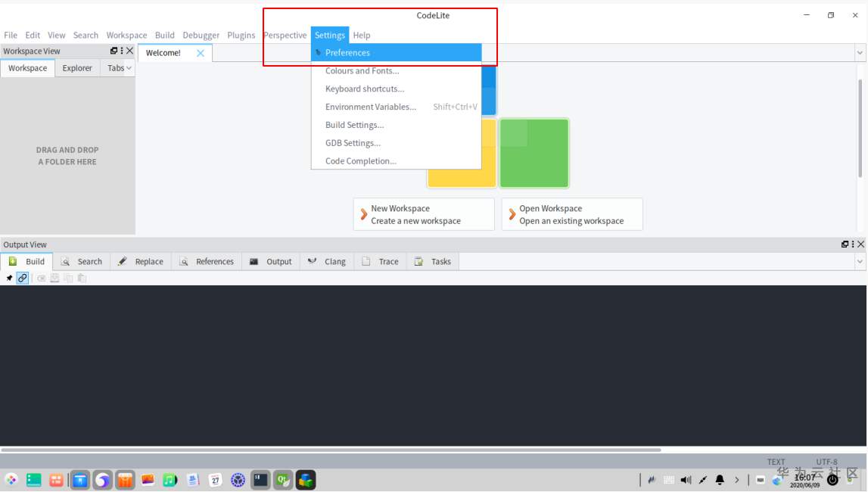Viewport: 868px width, 492px height.
Task: Click the volume icon in system tray
Action: coord(686,480)
